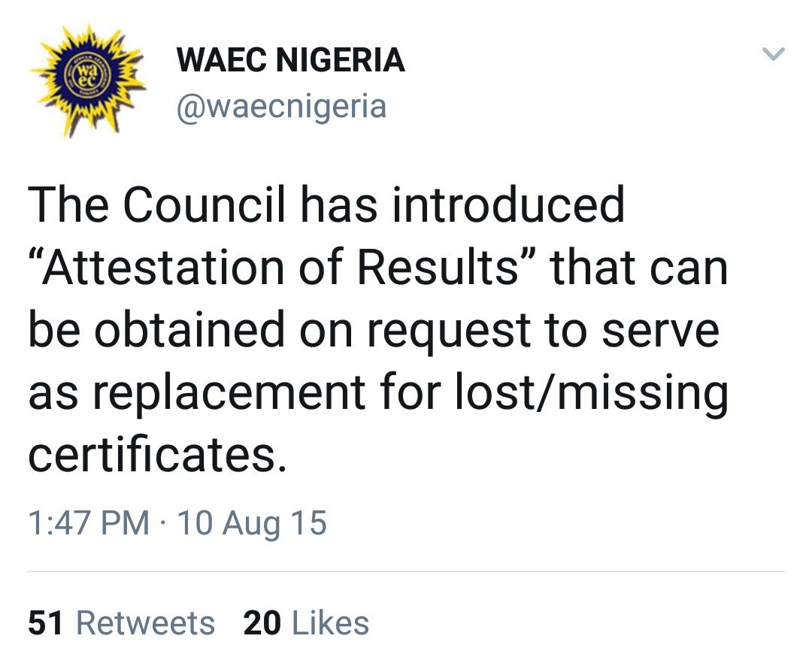The width and height of the screenshot is (812, 669).
Task: Click the number 51 beside Retweets
Action: [x=47, y=623]
